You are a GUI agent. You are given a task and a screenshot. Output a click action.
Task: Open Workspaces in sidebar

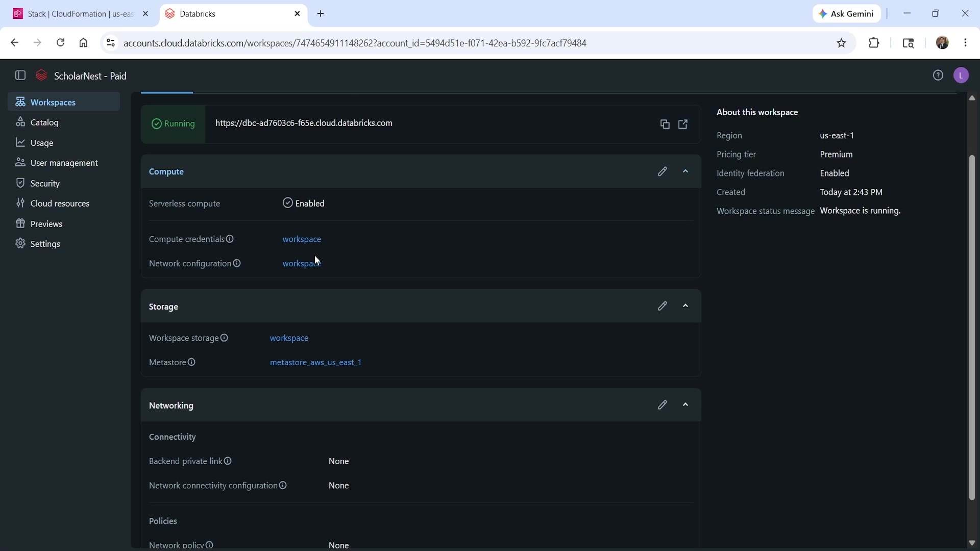pyautogui.click(x=64, y=102)
